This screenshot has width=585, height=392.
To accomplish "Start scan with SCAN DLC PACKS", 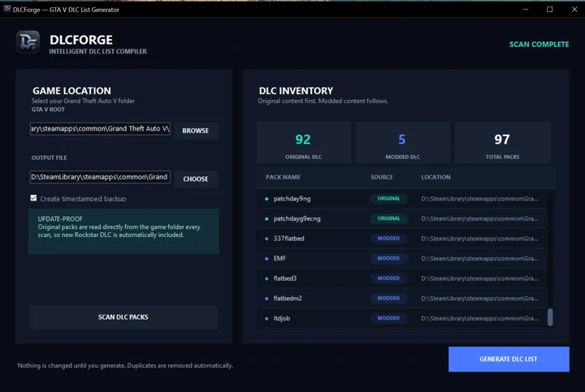I will [123, 317].
